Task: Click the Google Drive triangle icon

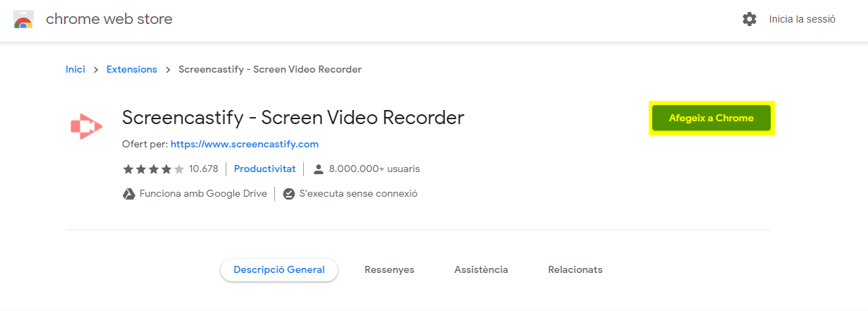Action: tap(129, 193)
